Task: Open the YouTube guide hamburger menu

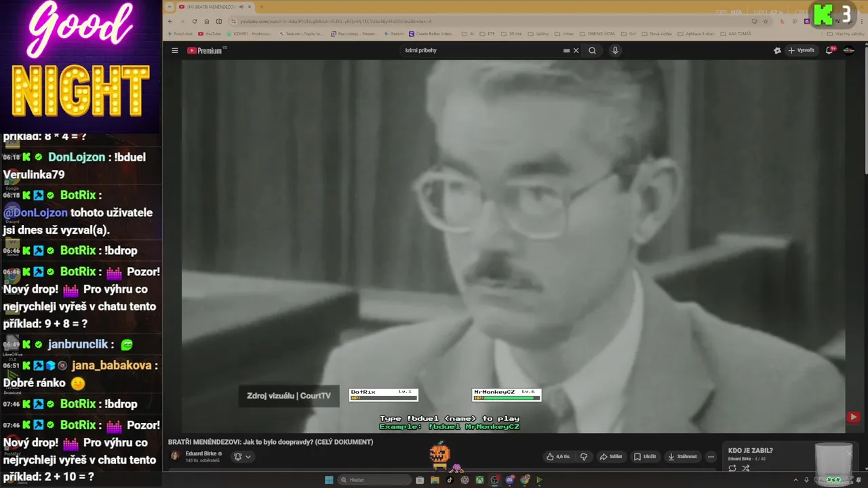Action: click(x=174, y=51)
